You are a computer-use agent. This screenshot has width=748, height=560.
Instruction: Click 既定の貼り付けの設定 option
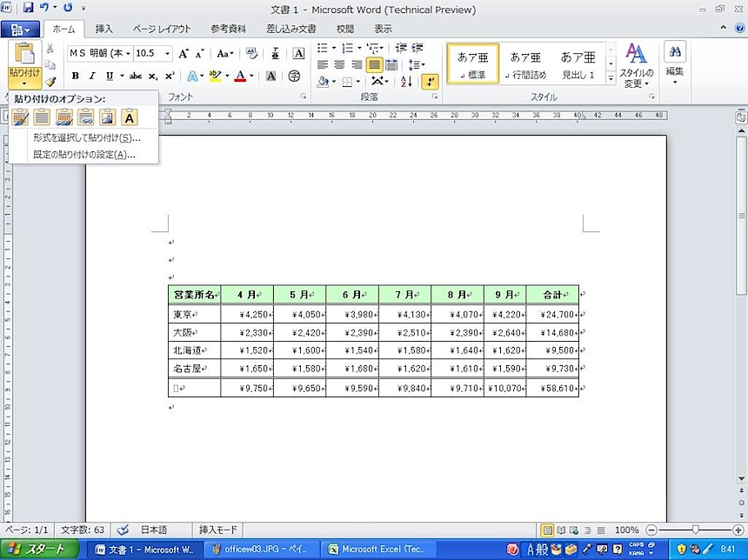(83, 155)
